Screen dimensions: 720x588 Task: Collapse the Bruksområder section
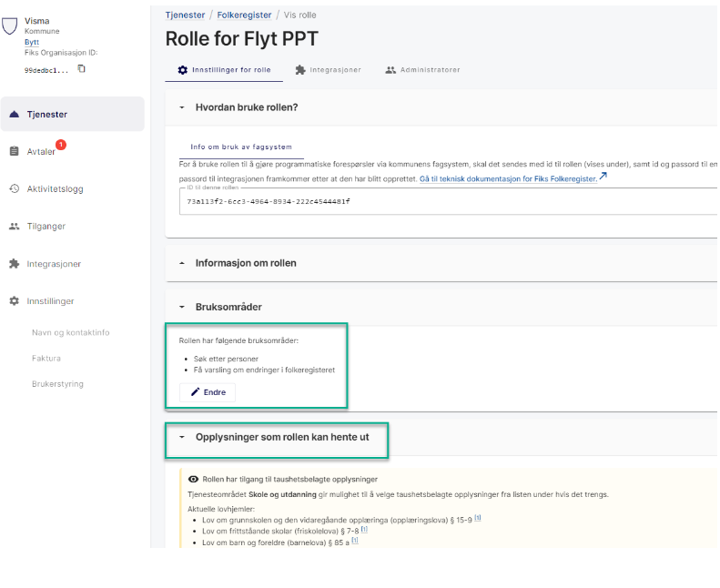(x=182, y=307)
